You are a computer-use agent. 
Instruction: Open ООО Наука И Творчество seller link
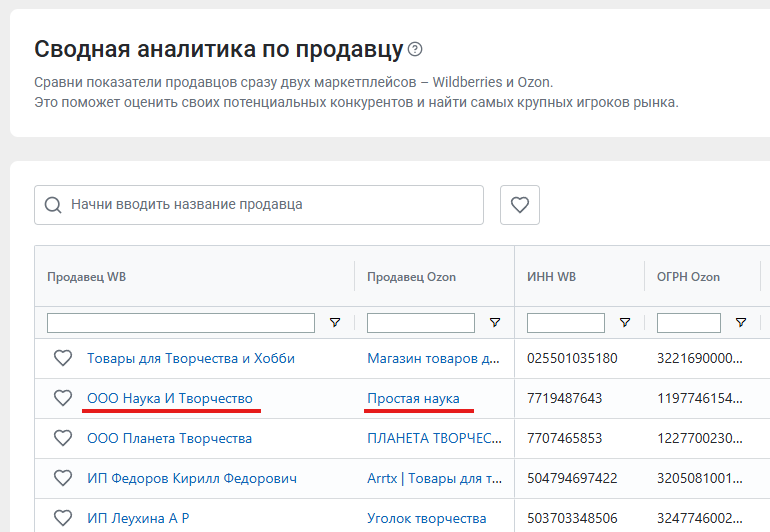click(x=170, y=398)
